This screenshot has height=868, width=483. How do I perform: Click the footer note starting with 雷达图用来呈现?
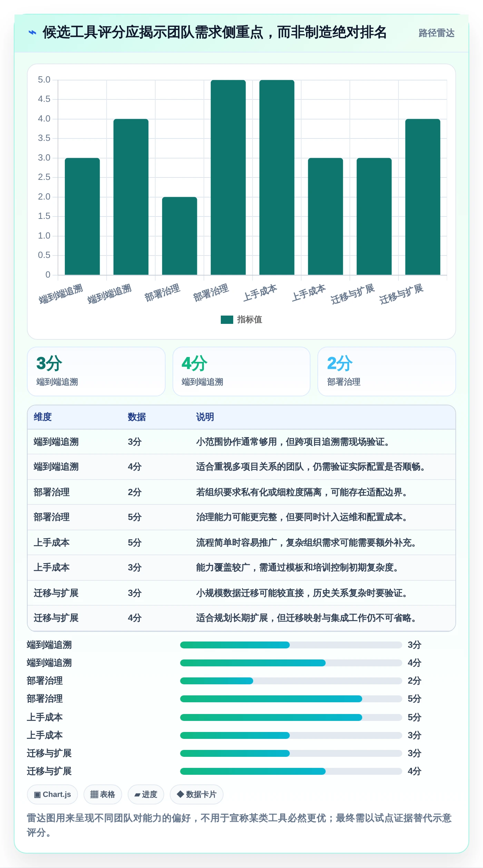coord(239,825)
